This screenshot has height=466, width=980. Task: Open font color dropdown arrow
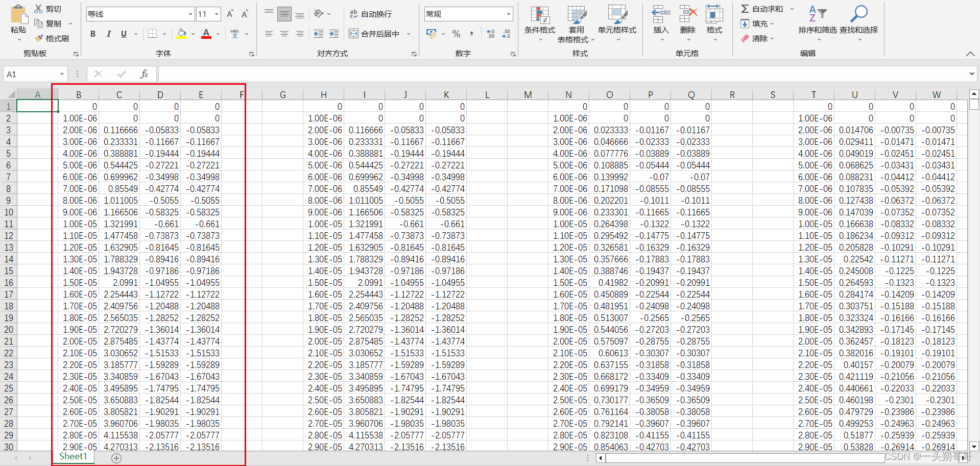point(218,34)
